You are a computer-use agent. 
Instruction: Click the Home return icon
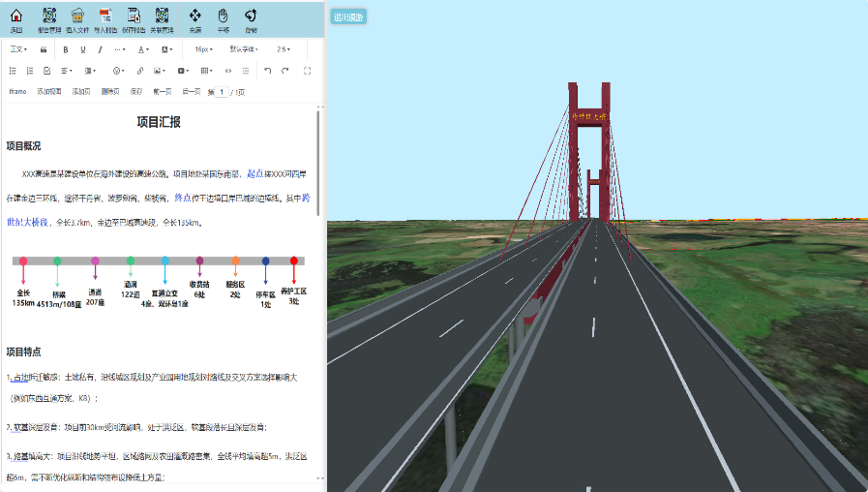[x=15, y=18]
